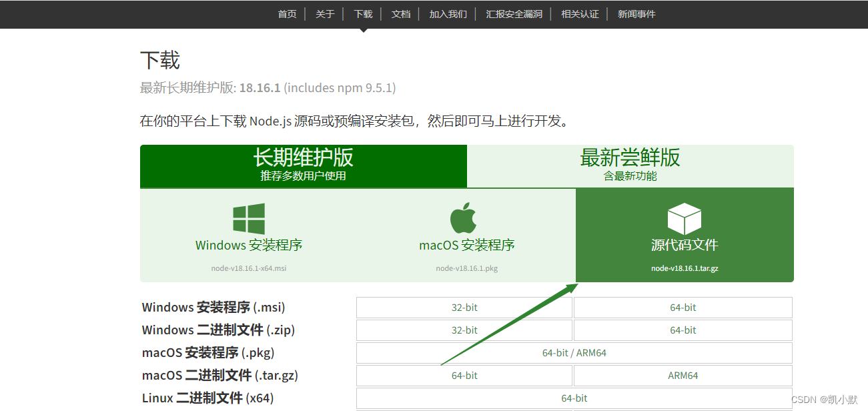Click the source code box icon
The width and height of the screenshot is (868, 411).
coord(685,219)
